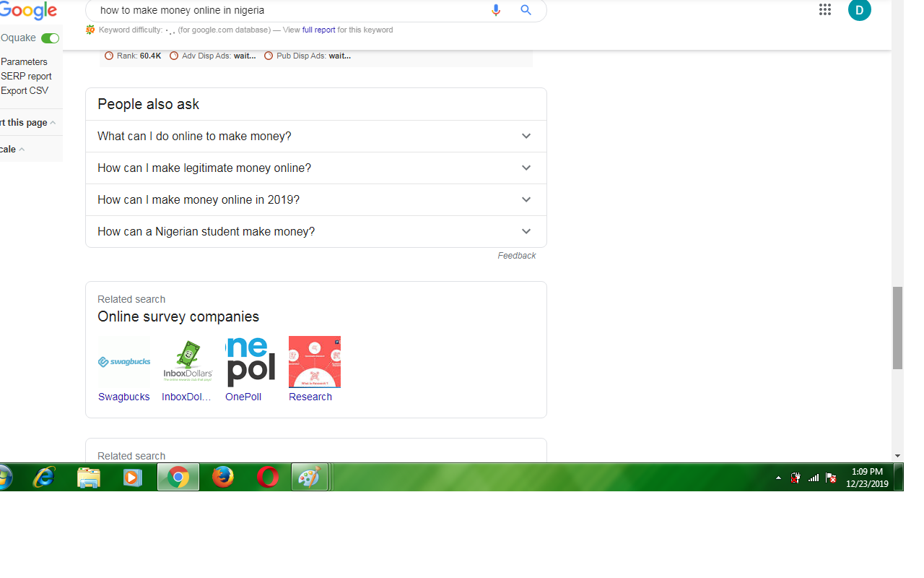Image resolution: width=924 pixels, height=578 pixels.
Task: Expand 'How can I make money online in 2019?'
Action: 315,199
